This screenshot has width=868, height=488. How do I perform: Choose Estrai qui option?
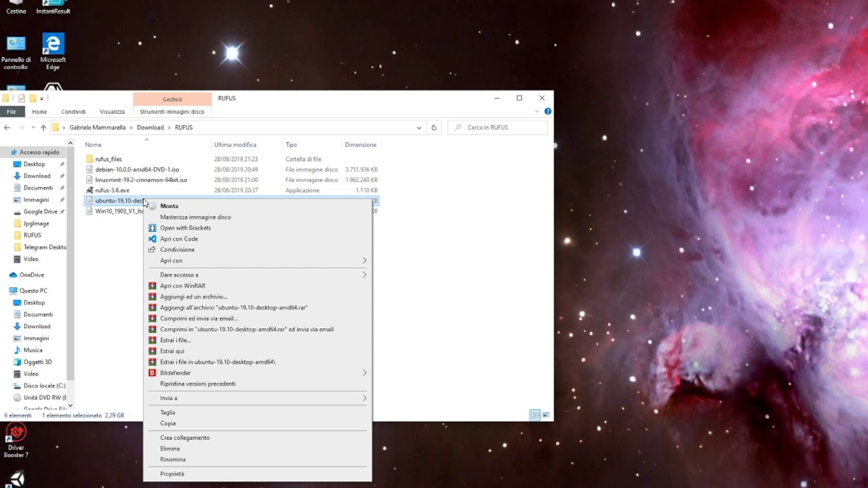pyautogui.click(x=172, y=351)
